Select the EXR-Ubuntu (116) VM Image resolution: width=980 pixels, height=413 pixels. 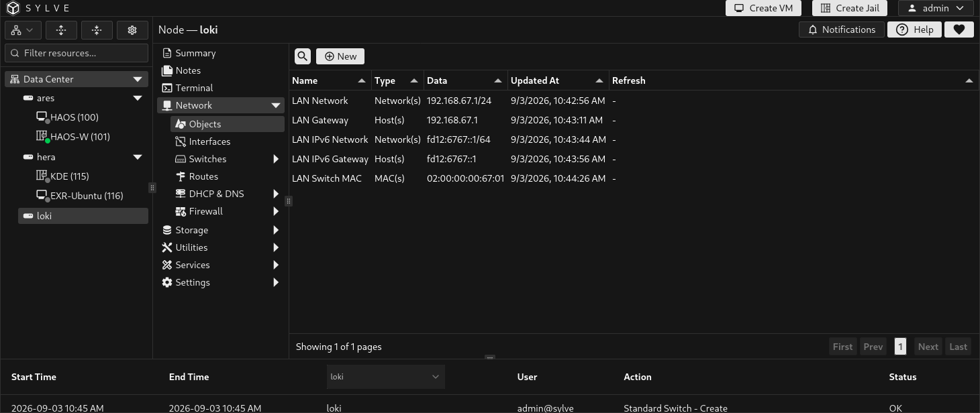[87, 196]
